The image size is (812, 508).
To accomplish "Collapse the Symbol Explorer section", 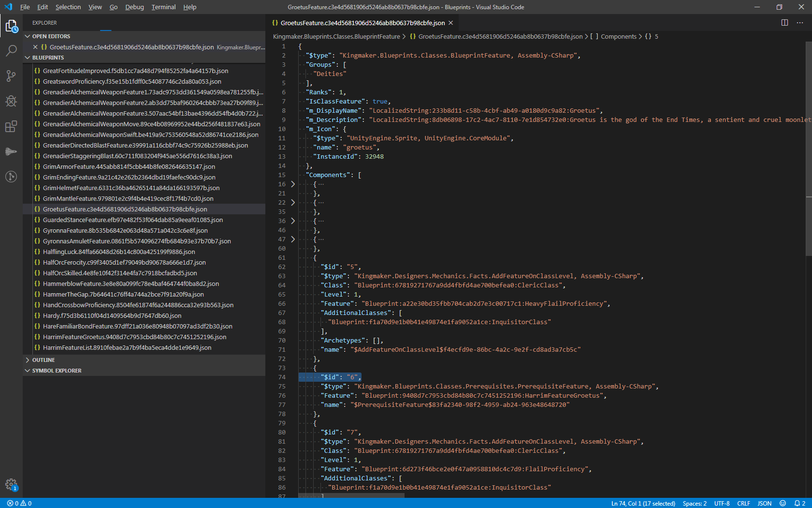I will click(x=144, y=371).
